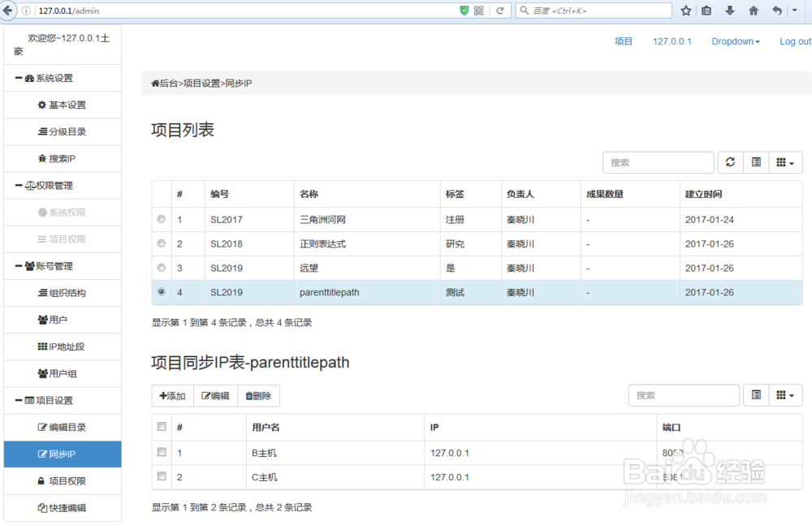Open the Dropdown menu in top navigation
This screenshot has height=525, width=812.
[735, 41]
